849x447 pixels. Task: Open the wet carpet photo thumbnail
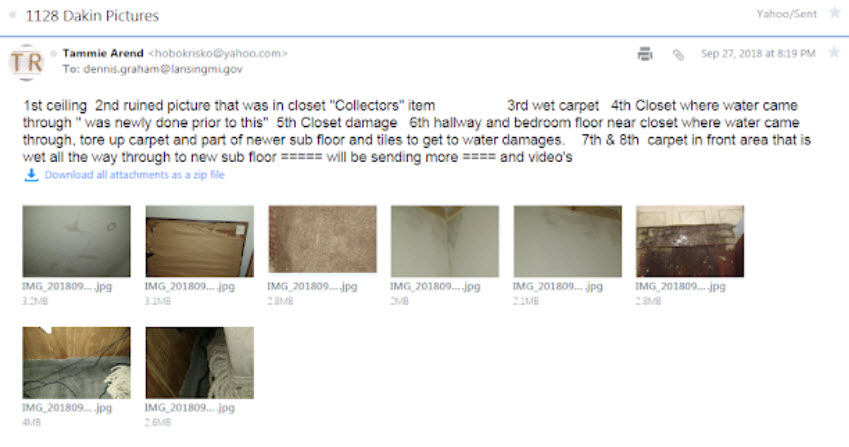click(x=322, y=239)
